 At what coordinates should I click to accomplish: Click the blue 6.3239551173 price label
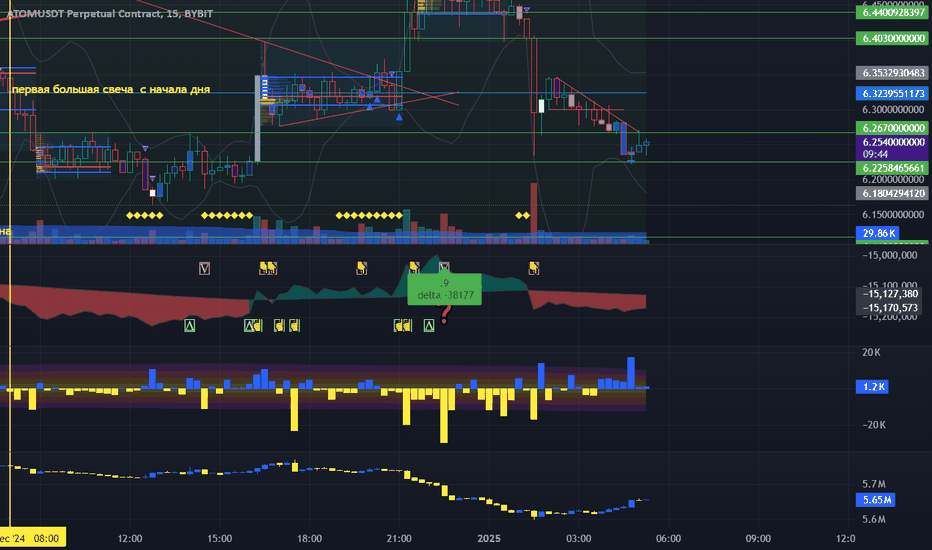(892, 93)
